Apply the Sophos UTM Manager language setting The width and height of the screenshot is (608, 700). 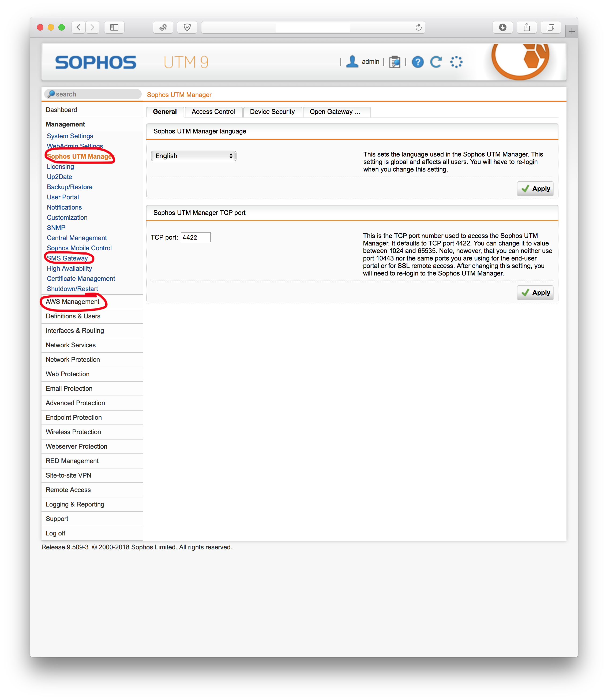point(535,189)
